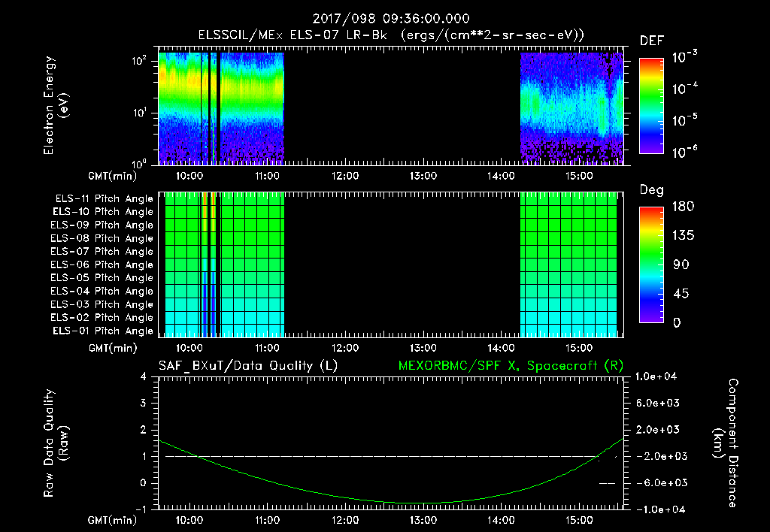
Task: Click the 10^-6 value on DEF scale
Action: coord(685,152)
